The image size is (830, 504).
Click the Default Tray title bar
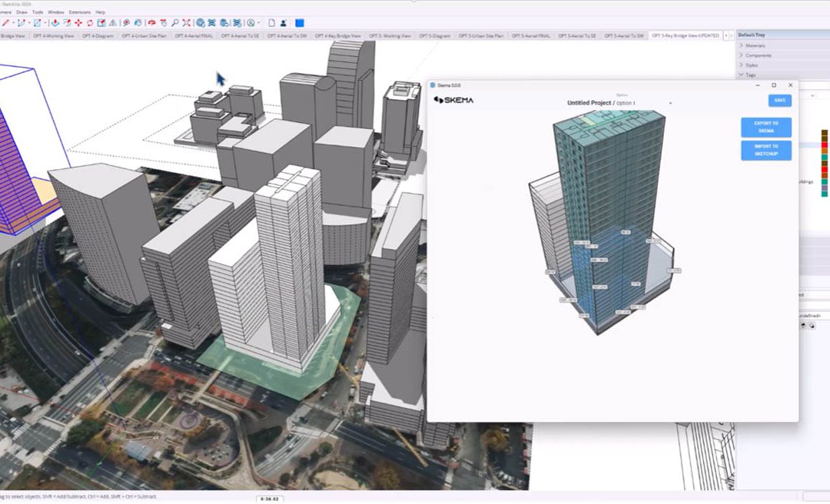point(782,35)
